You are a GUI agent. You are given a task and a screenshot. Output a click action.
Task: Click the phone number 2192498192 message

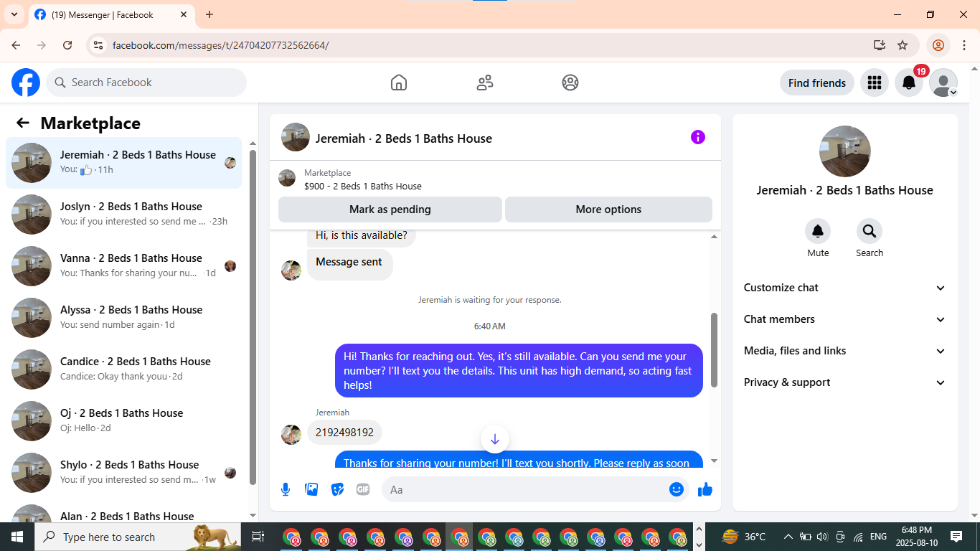pos(344,433)
